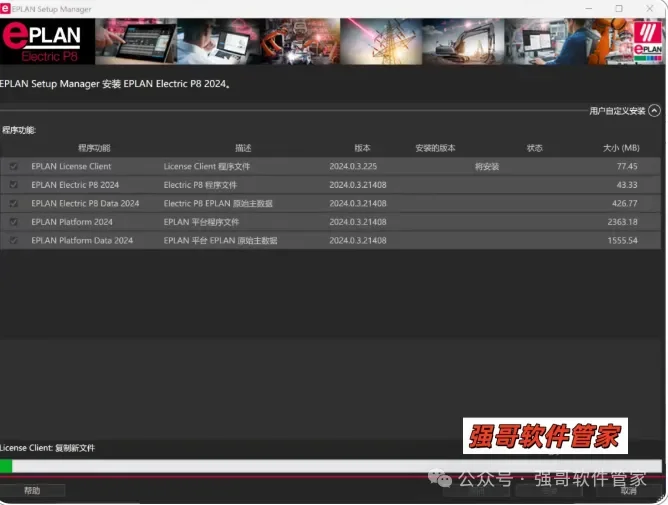Click size value 43.33

[627, 185]
